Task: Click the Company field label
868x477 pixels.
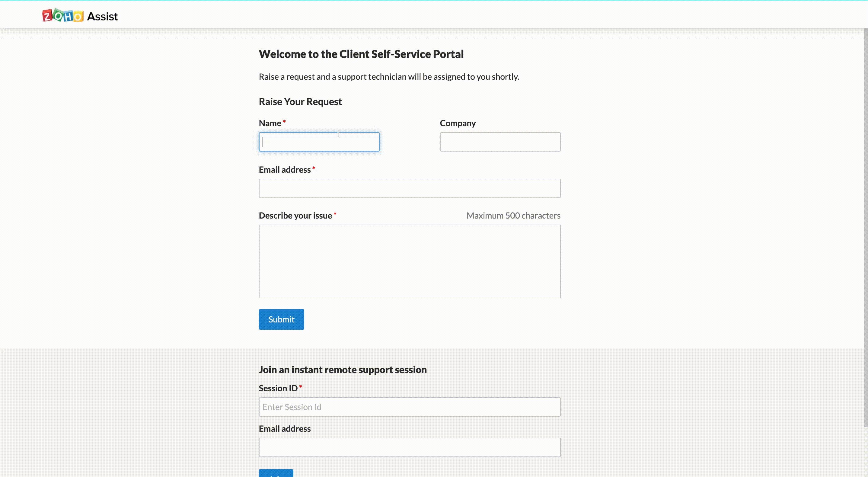Action: coord(458,123)
